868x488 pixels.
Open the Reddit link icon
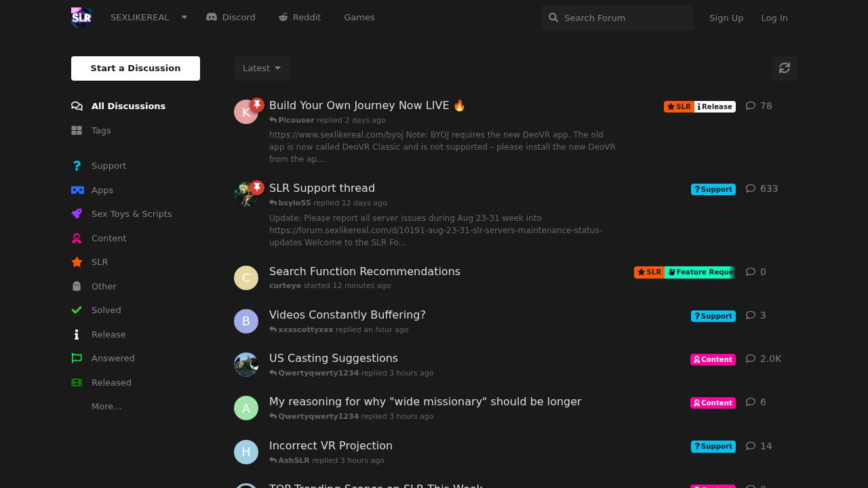coord(283,17)
